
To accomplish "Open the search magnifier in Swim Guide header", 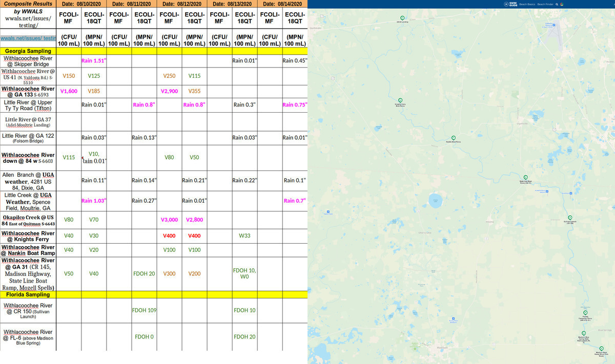I will (557, 4).
